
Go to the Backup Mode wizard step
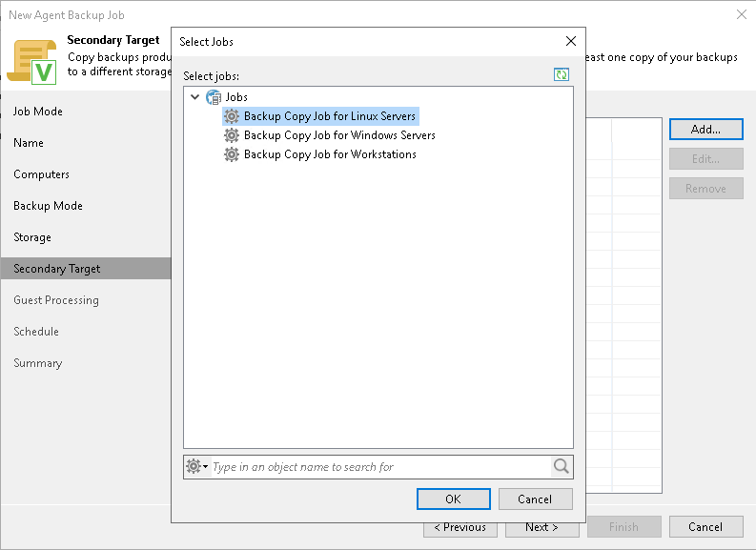(x=49, y=206)
